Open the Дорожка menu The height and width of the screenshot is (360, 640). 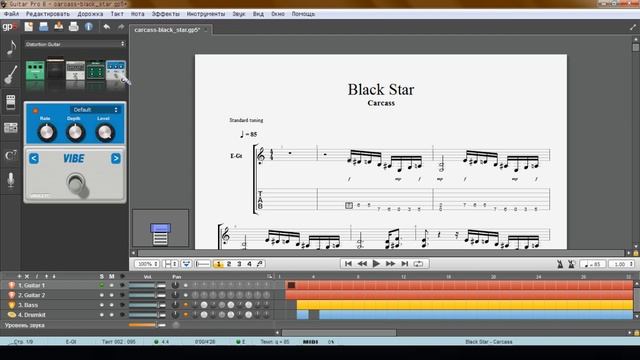pos(90,14)
